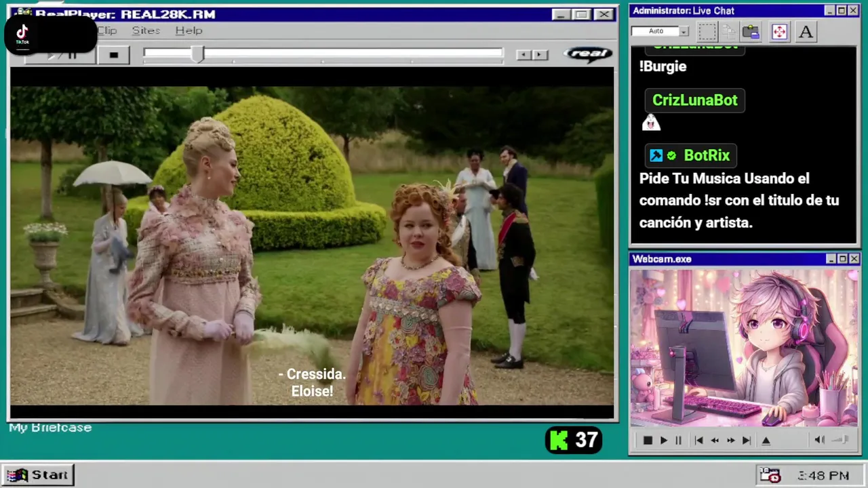
Task: Click the CrizLunaBot username badge in chat
Action: 694,100
